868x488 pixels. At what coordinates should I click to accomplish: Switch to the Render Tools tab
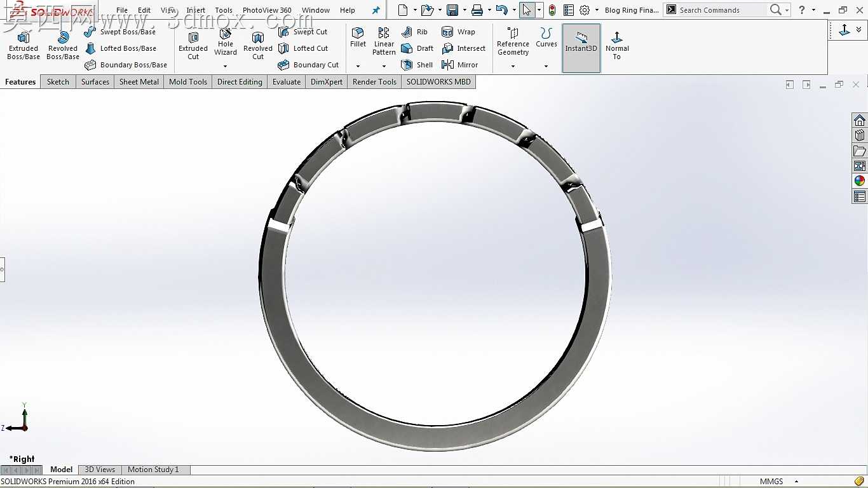[x=374, y=82]
